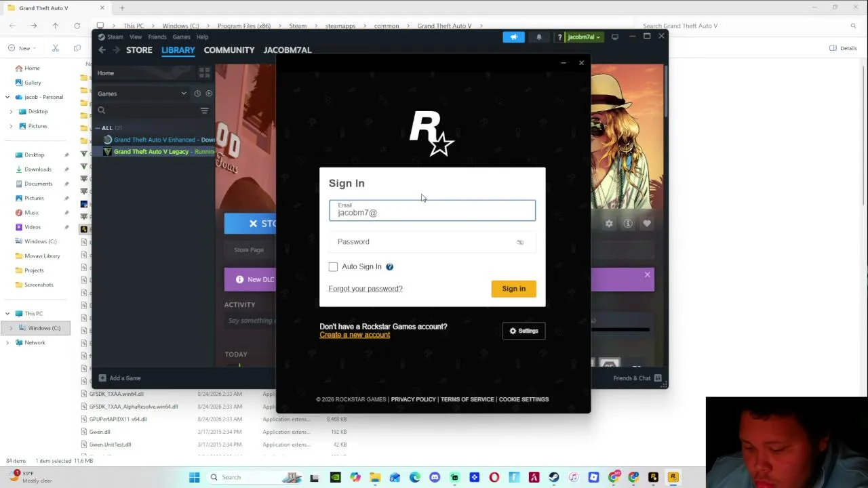Open the Friends menu in Steam

(157, 37)
